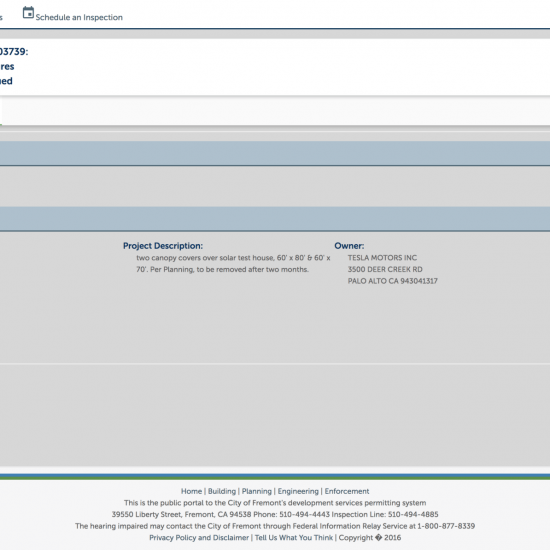
Task: Click the Project Description heading
Action: coord(163,246)
